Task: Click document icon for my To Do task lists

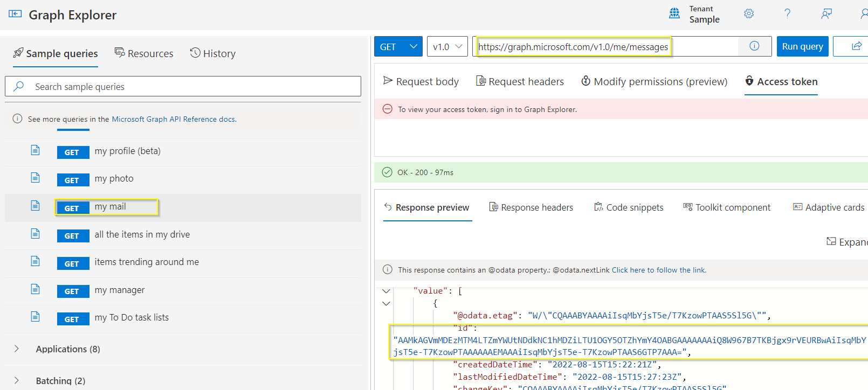Action: 35,317
